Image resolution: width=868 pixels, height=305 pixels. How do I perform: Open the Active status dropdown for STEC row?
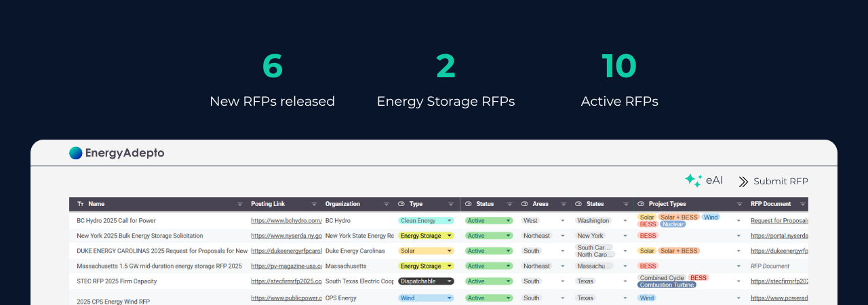click(x=489, y=281)
